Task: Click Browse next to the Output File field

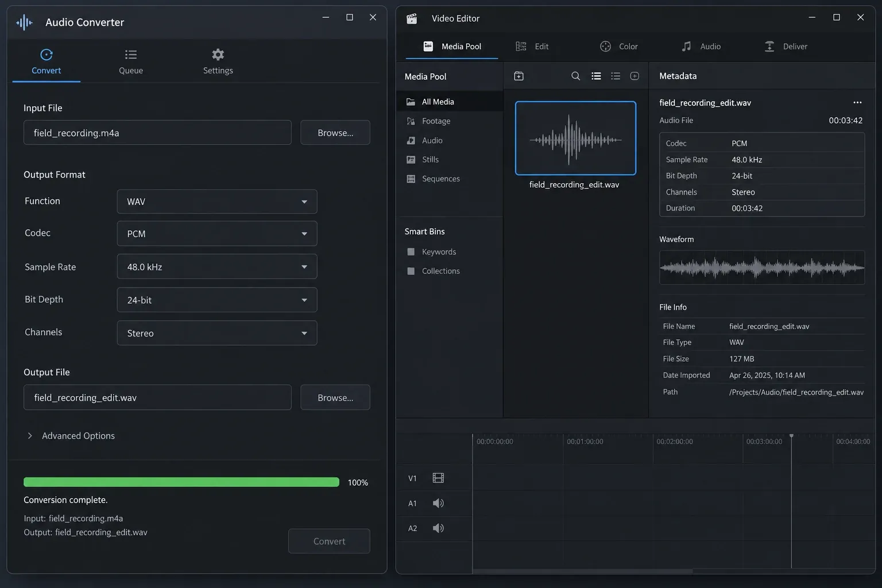Action: pos(335,397)
